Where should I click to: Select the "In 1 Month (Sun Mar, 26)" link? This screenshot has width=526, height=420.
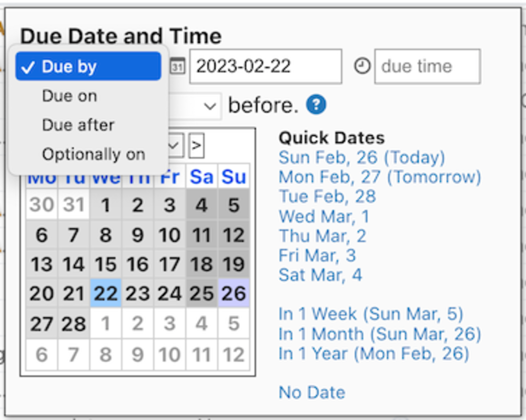[379, 334]
